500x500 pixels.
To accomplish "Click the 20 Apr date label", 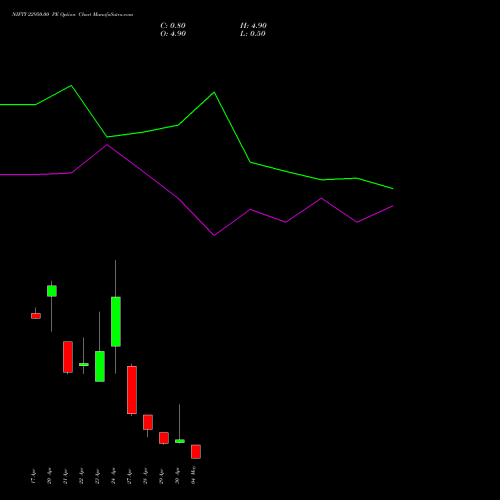I will click(49, 477).
